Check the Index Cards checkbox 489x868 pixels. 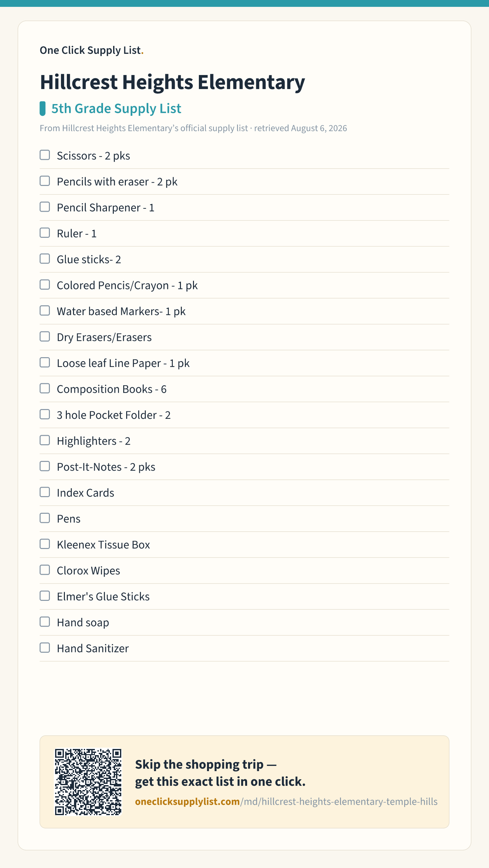pyautogui.click(x=45, y=492)
